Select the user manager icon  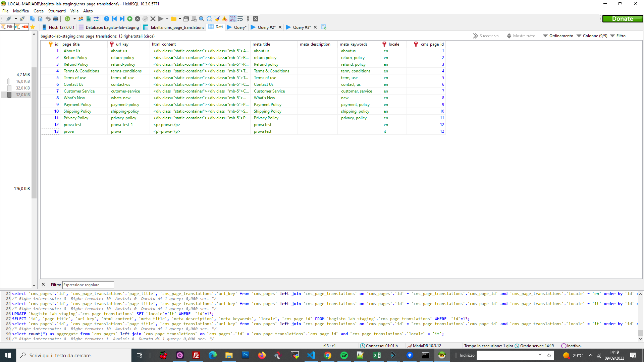(81, 19)
